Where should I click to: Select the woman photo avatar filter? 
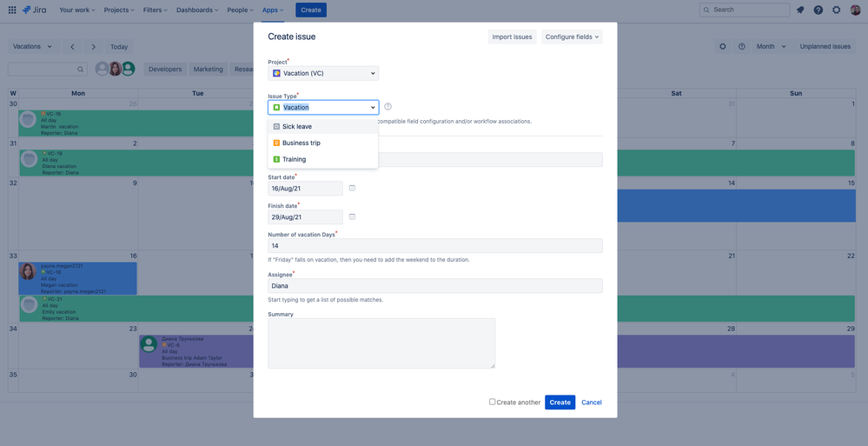116,69
